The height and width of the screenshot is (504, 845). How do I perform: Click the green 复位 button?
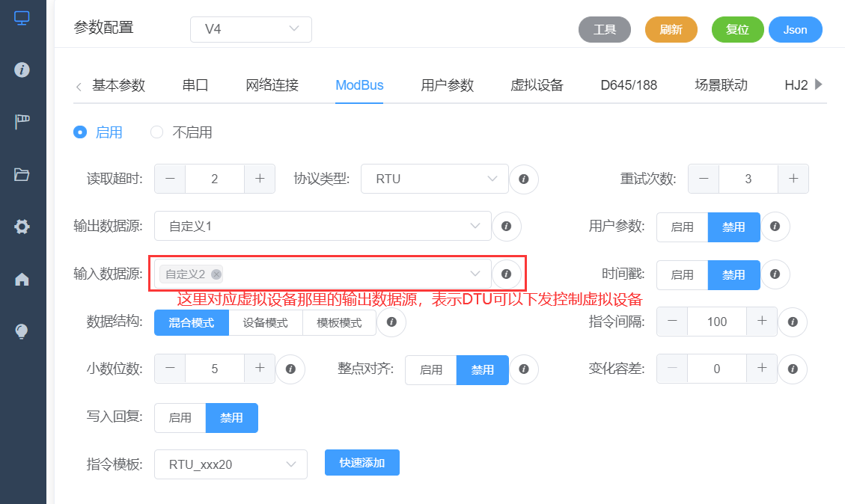click(737, 29)
